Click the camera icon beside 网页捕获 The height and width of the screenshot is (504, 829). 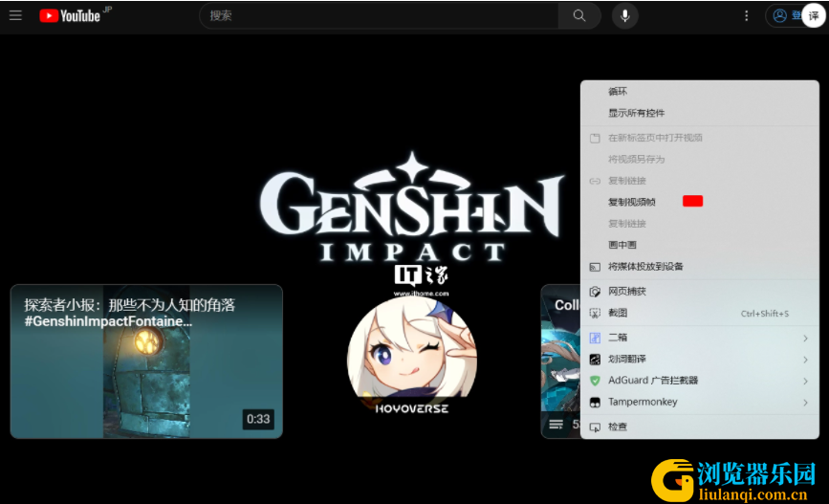click(x=595, y=292)
